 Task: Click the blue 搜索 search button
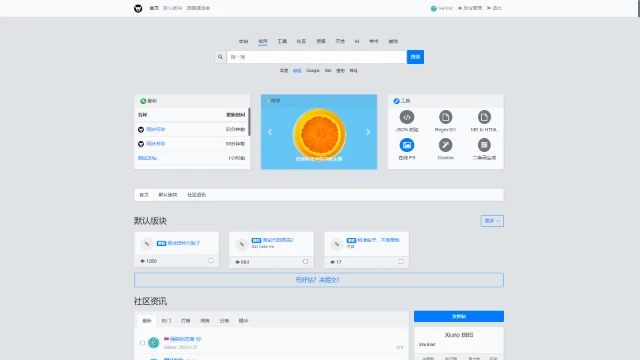click(415, 57)
